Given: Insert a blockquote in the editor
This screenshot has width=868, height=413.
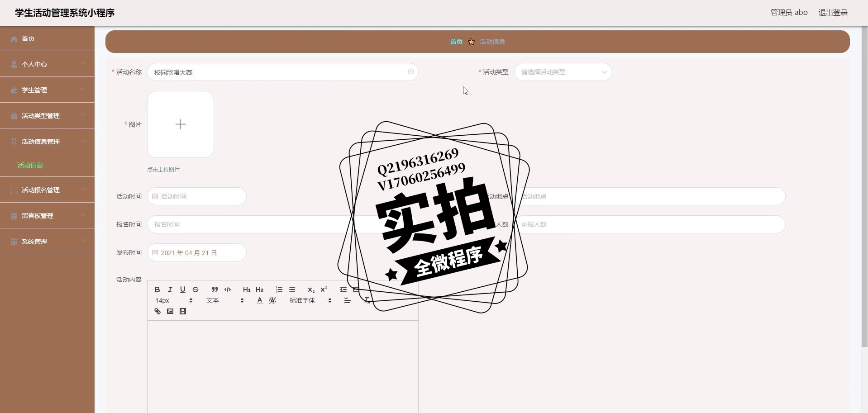Looking at the screenshot, I should tap(215, 290).
